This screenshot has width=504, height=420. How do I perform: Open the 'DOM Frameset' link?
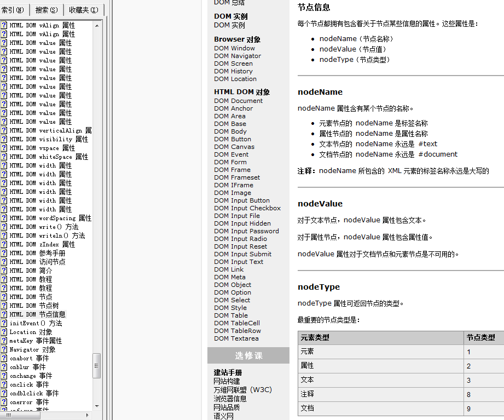pos(237,177)
